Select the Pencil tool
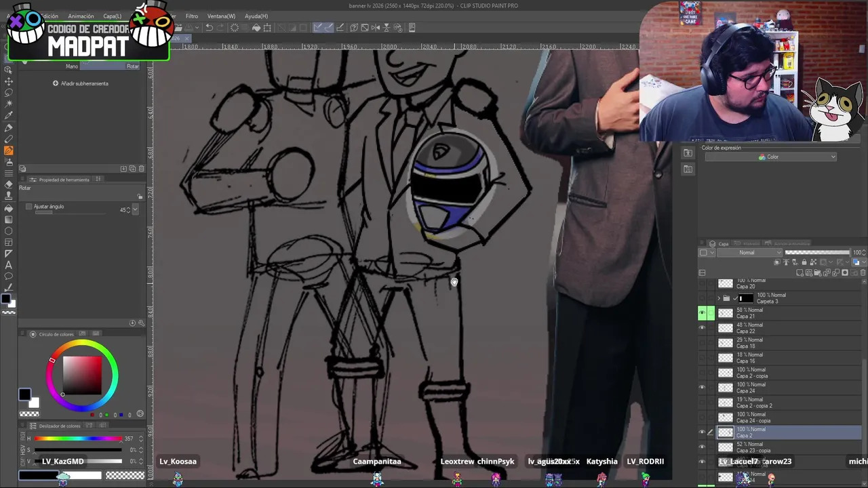This screenshot has width=868, height=488. [x=8, y=139]
